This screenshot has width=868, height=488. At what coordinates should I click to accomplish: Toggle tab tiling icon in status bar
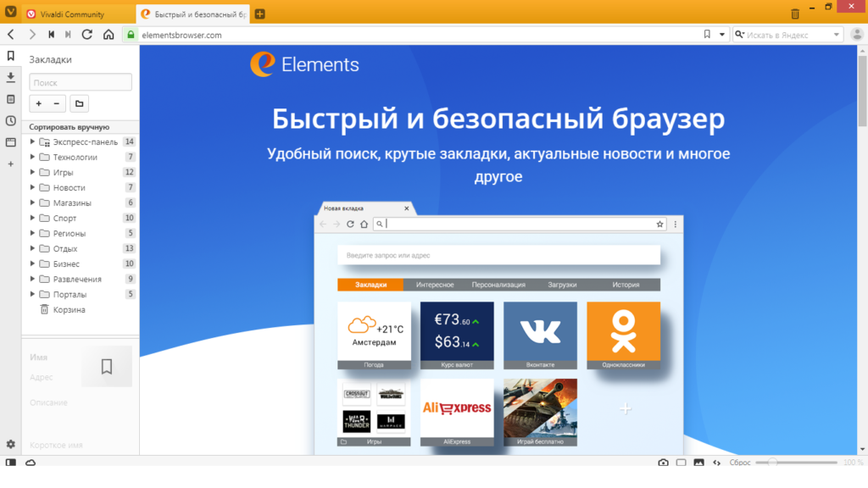681,462
